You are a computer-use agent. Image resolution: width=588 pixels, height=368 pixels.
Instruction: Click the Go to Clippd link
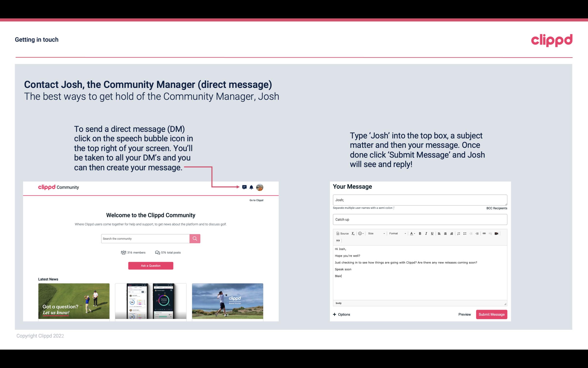[256, 200]
